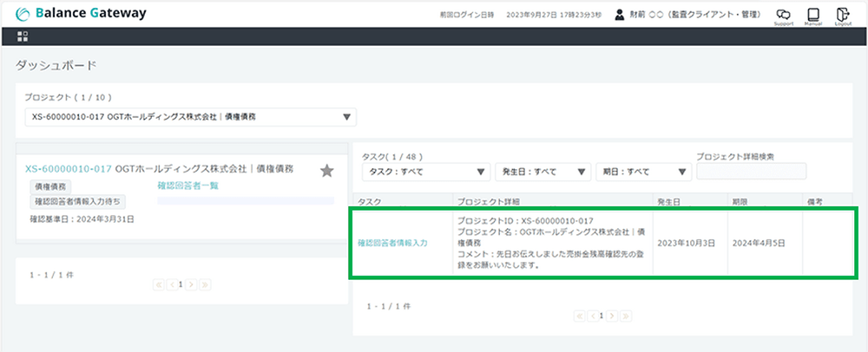
Task: Click the 確認回答者情報入力待ち status tag
Action: tap(78, 201)
